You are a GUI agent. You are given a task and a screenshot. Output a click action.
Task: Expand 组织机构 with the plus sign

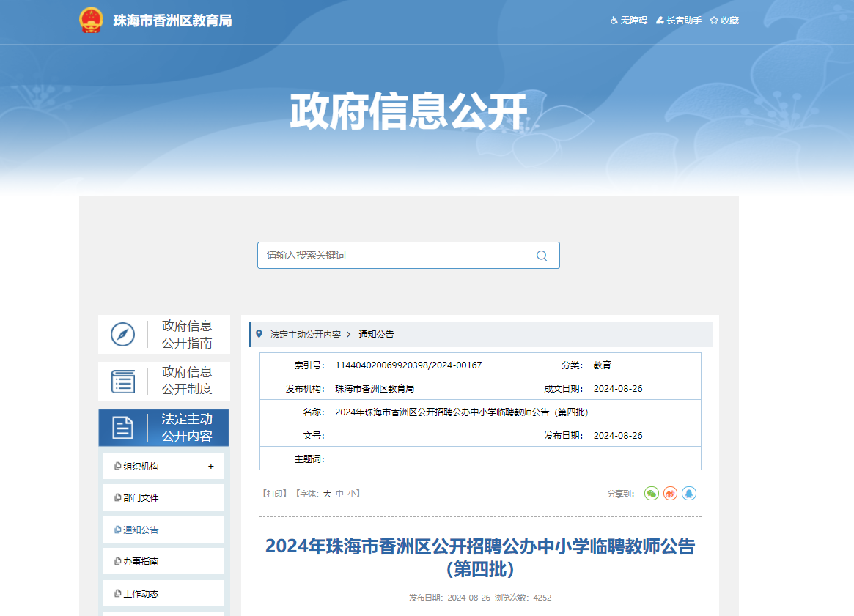click(211, 466)
